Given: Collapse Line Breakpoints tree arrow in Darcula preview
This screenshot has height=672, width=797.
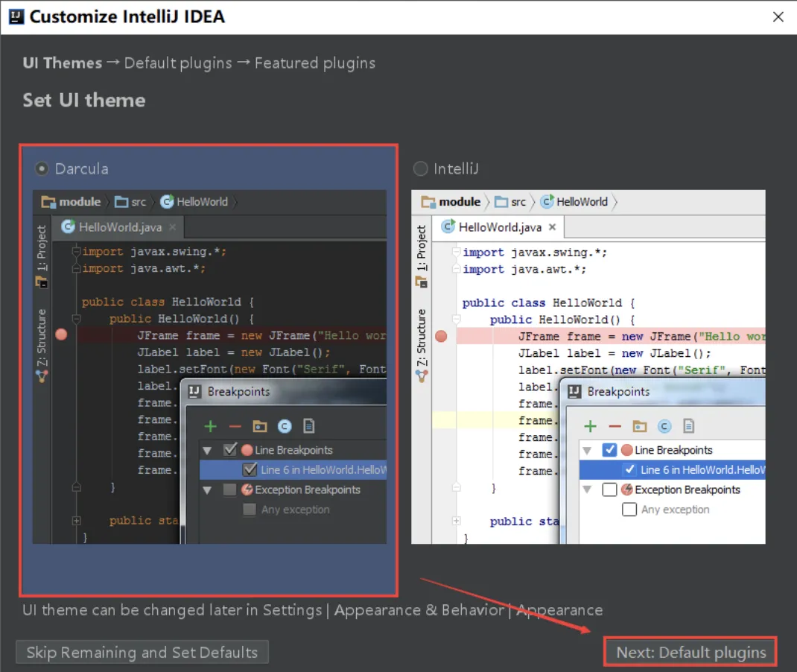Looking at the screenshot, I should coord(207,450).
